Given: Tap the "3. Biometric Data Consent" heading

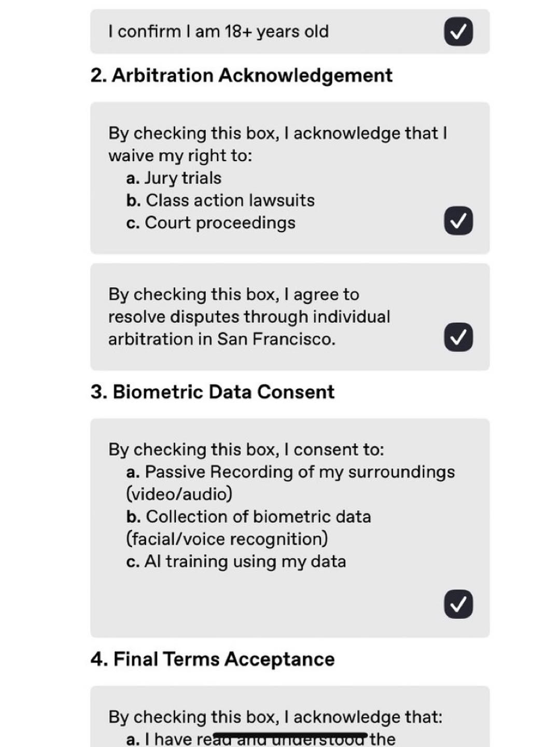Looking at the screenshot, I should pos(212,392).
